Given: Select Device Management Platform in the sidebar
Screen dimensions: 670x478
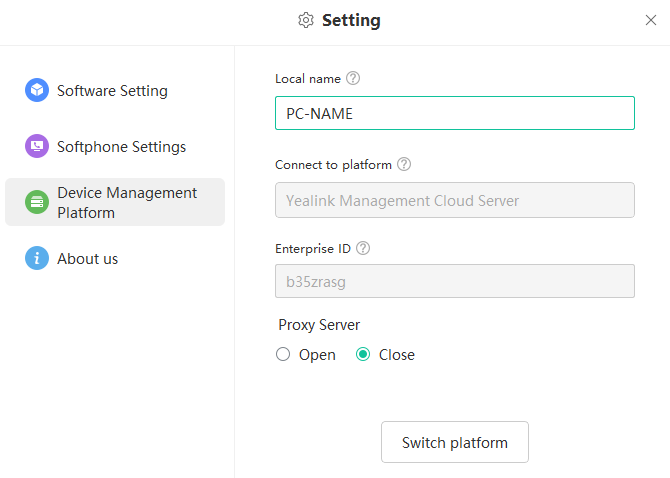Looking at the screenshot, I should [x=115, y=202].
